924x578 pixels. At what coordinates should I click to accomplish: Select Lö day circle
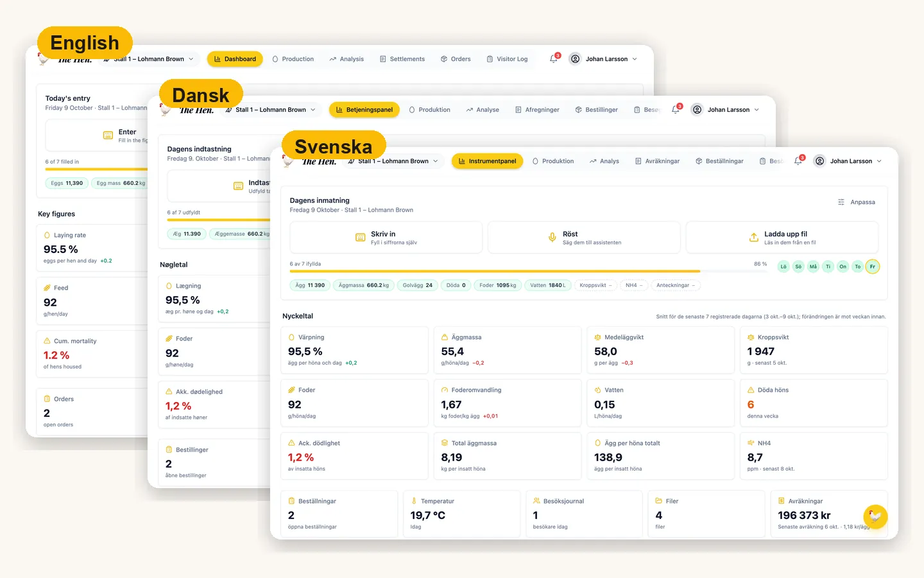pyautogui.click(x=783, y=267)
